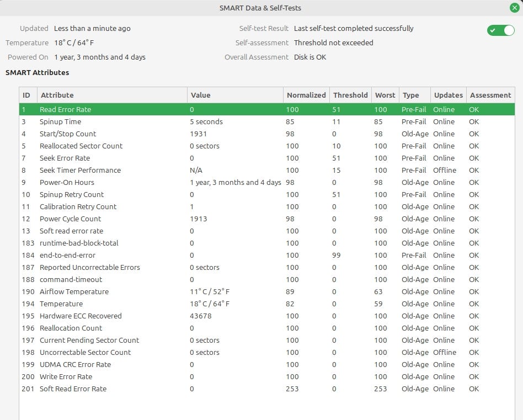Screen dimensions: 523x420
Task: Select the Write Error Rate row
Action: tap(267, 376)
